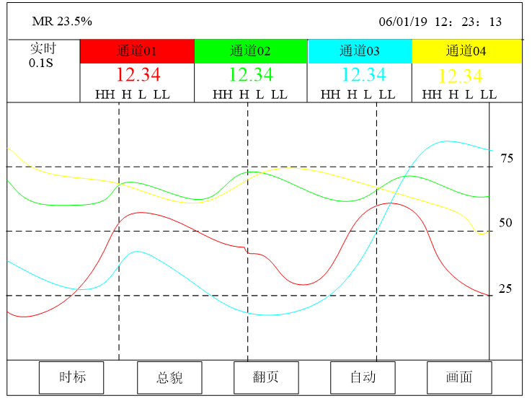
Task: Click the red 12.34 value of channel 01
Action: tap(138, 75)
